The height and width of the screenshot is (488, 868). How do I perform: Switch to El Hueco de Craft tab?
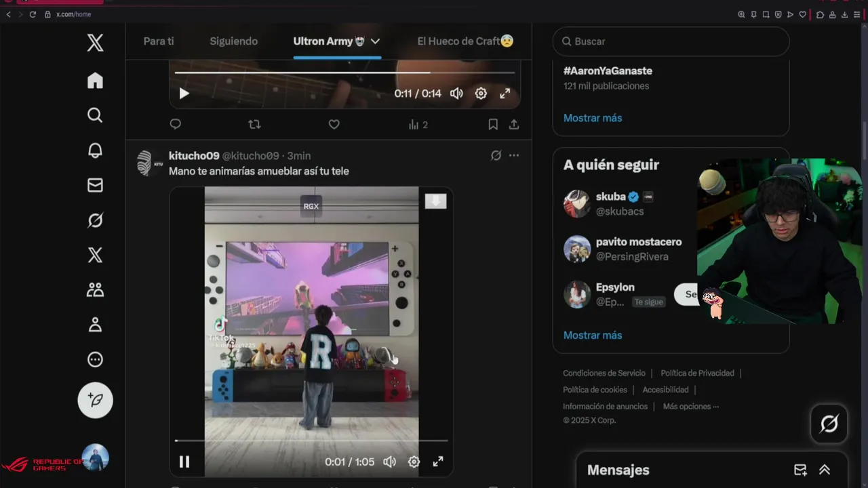465,41
